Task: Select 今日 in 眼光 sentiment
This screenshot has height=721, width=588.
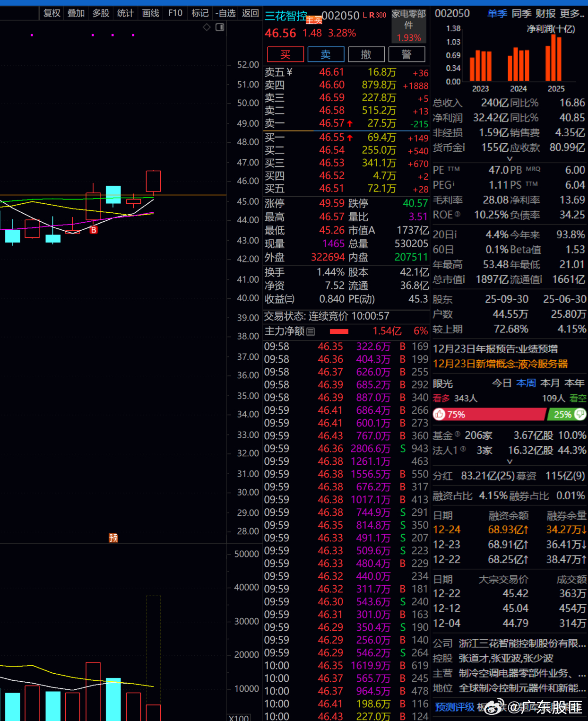Action: click(502, 383)
